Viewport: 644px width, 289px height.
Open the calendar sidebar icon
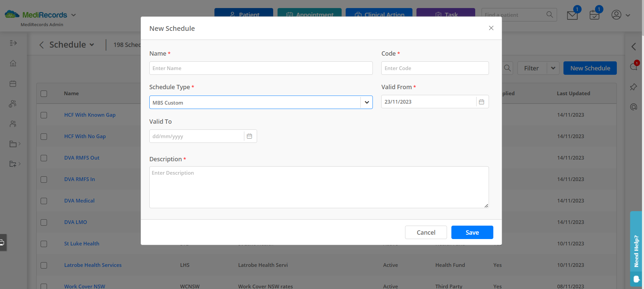click(13, 83)
